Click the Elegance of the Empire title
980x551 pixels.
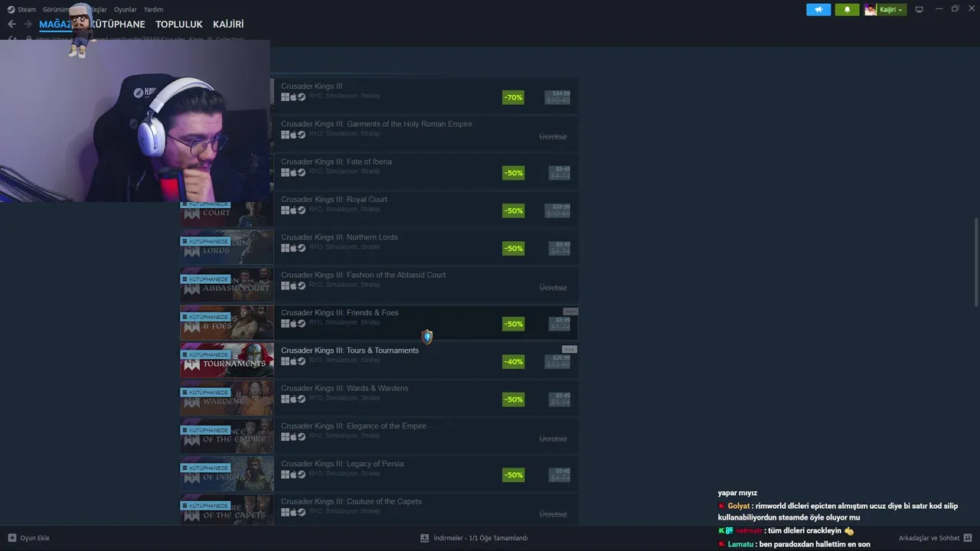pos(354,425)
